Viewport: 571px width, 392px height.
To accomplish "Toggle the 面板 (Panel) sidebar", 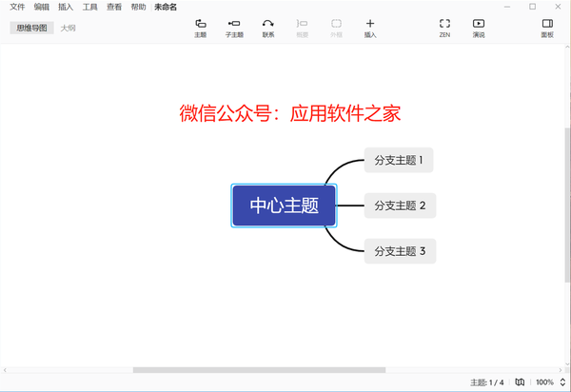I will tap(547, 27).
